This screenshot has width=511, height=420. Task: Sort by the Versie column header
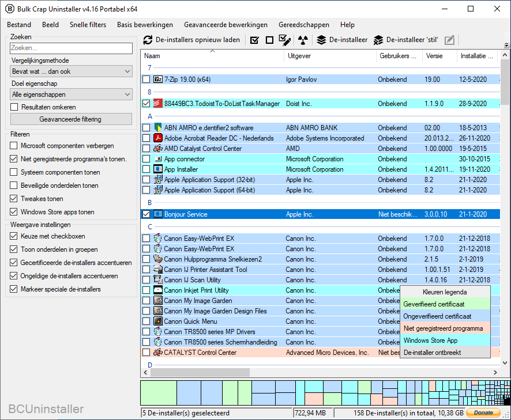click(x=439, y=56)
